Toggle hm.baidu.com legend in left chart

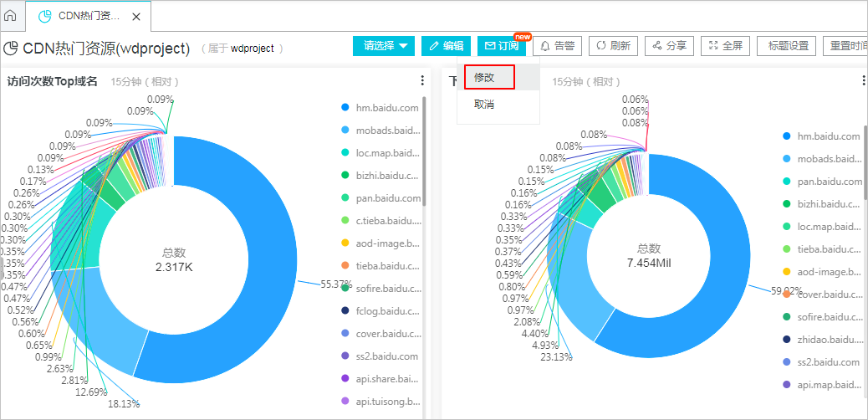coord(381,107)
